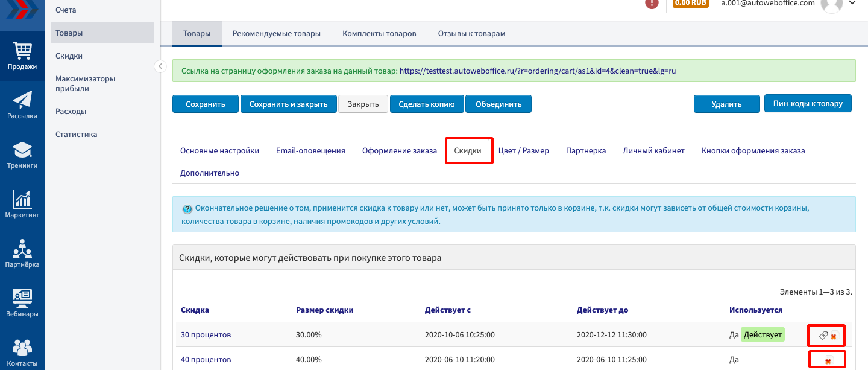Image resolution: width=868 pixels, height=370 pixels.
Task: Go to the Тренинги graduation cap section
Action: pos(22,155)
